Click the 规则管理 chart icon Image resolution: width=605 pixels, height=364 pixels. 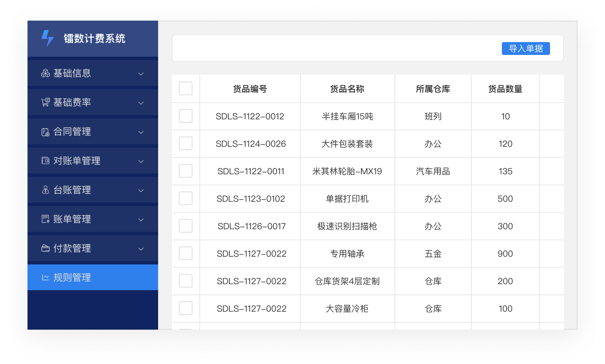point(46,278)
